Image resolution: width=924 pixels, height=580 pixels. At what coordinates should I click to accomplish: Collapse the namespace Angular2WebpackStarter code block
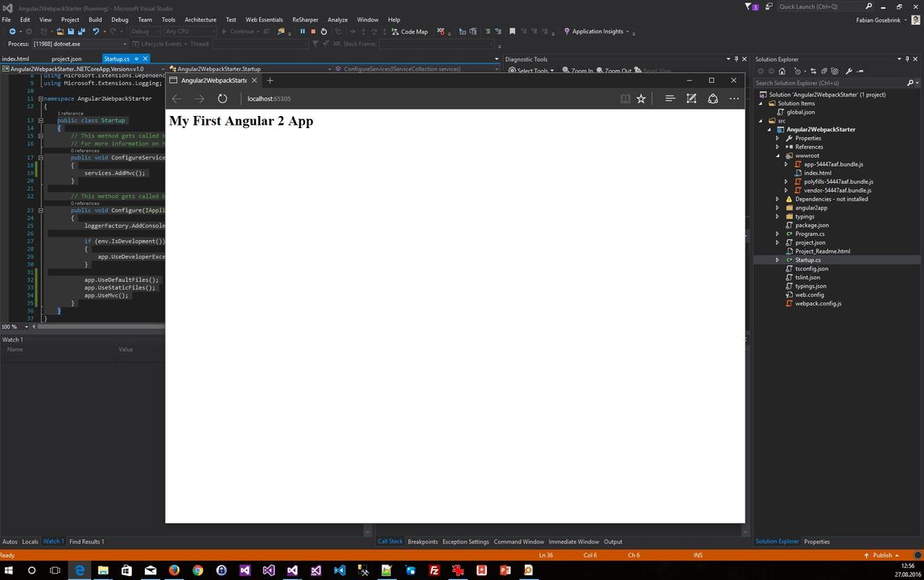click(41, 98)
